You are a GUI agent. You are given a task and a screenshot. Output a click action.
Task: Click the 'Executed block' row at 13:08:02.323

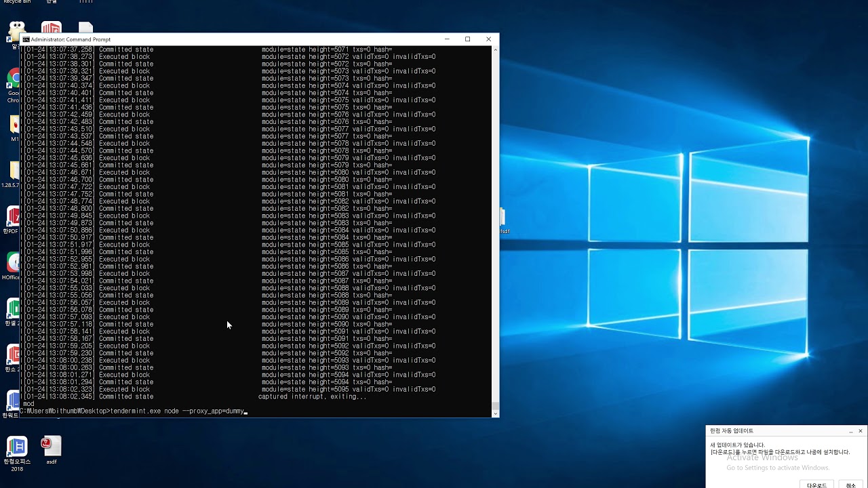(x=228, y=389)
